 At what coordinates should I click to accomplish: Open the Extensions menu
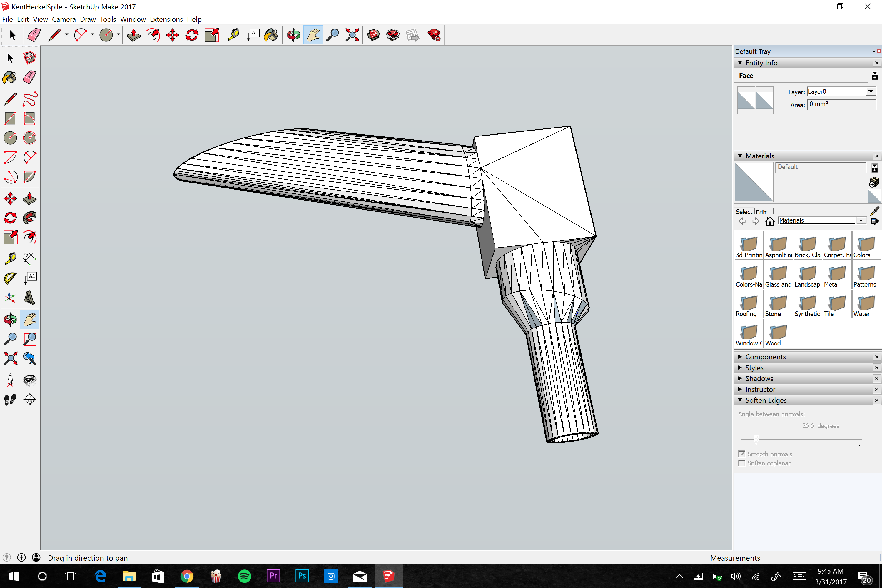[166, 19]
